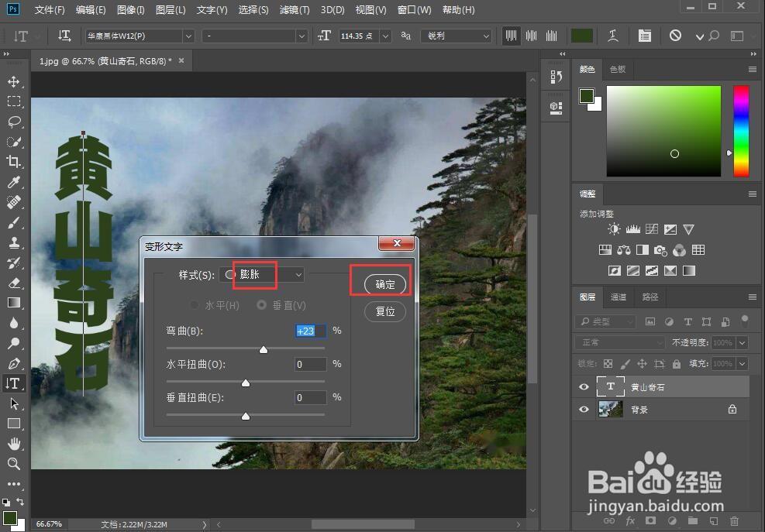Toggle pixel layer filter in Layers panel
Image resolution: width=765 pixels, height=532 pixels.
tap(650, 321)
